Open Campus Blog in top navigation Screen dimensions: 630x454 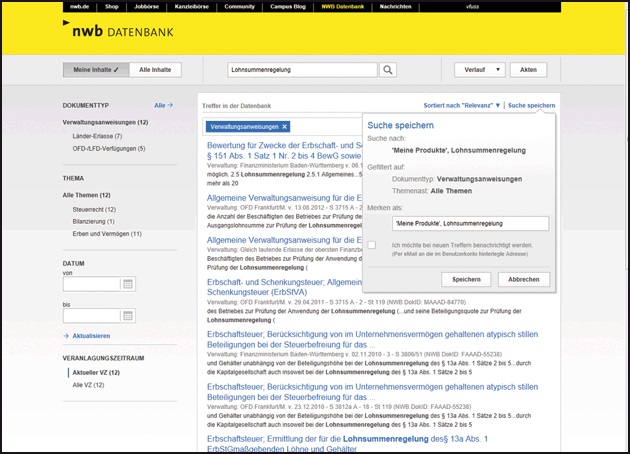[x=289, y=6]
